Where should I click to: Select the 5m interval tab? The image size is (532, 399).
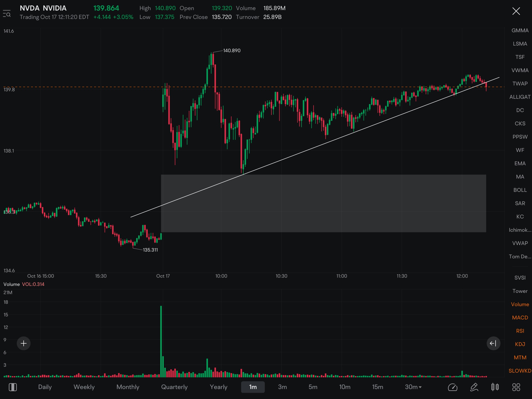coord(313,387)
